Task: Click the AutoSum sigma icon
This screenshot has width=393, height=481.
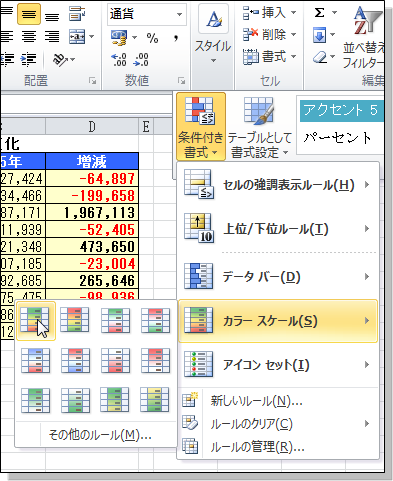Action: (319, 13)
